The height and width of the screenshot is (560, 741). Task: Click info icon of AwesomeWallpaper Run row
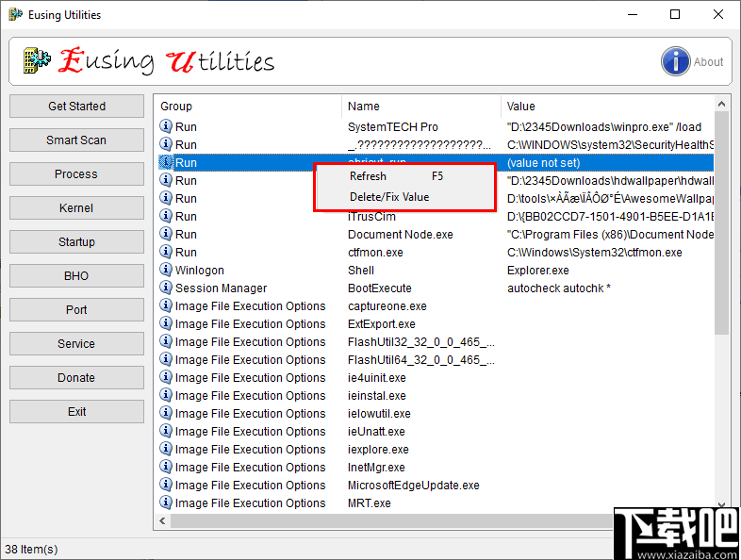tap(165, 198)
